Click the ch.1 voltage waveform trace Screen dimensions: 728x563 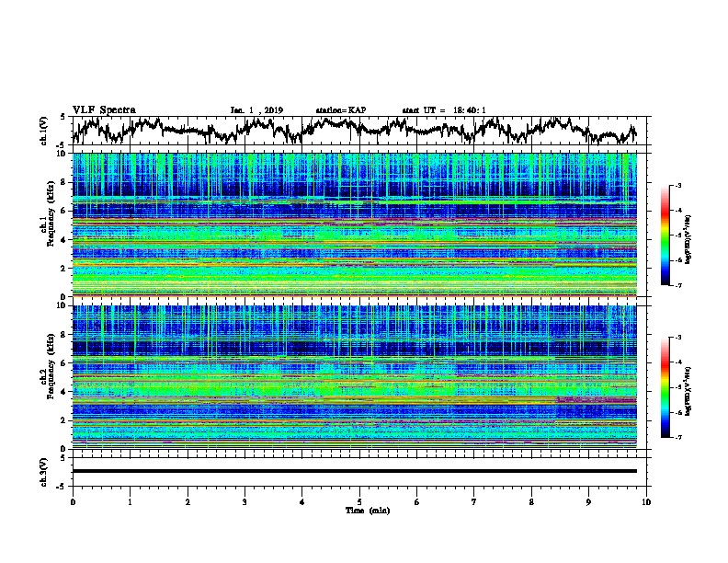click(354, 130)
